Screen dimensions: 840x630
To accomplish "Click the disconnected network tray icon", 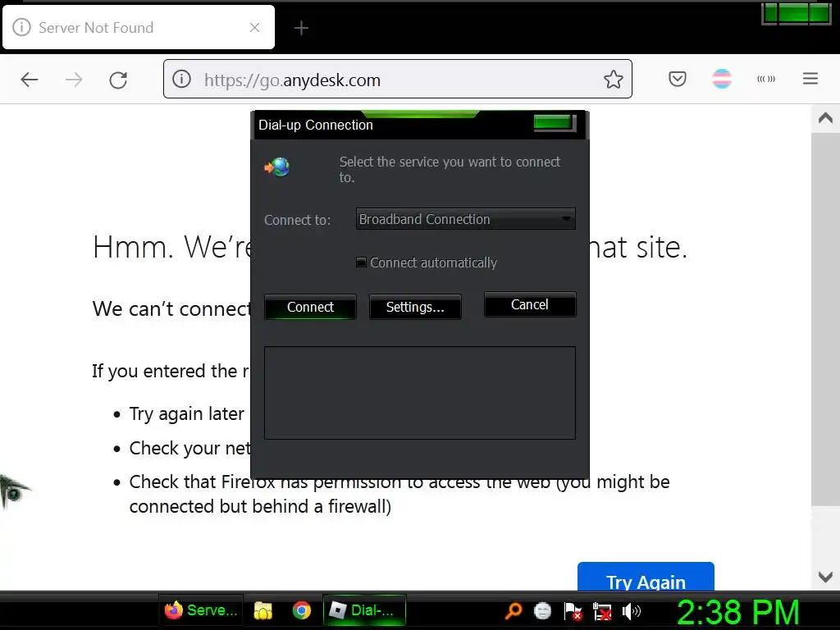I will [602, 610].
